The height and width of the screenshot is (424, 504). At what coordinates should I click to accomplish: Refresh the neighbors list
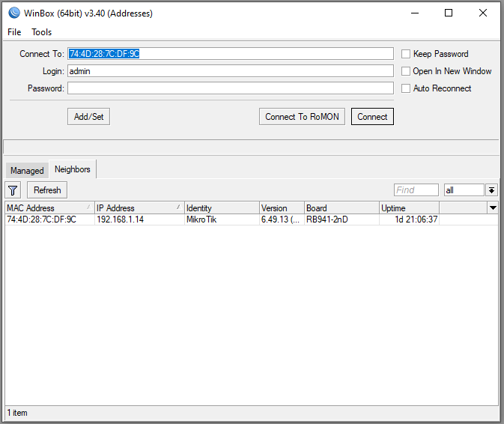coord(47,190)
